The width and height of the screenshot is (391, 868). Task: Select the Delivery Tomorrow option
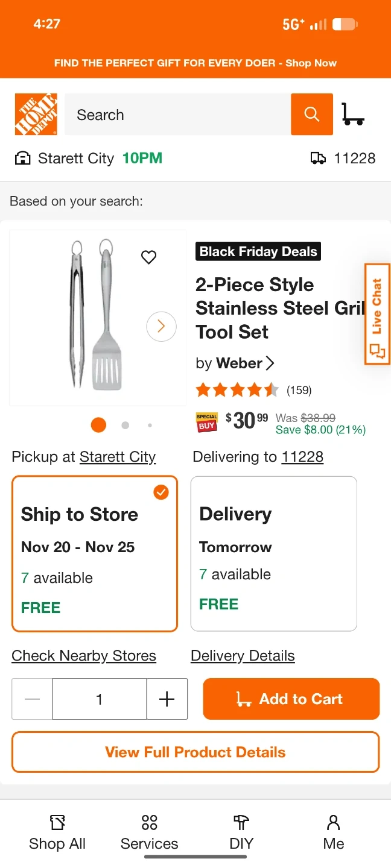coord(273,553)
